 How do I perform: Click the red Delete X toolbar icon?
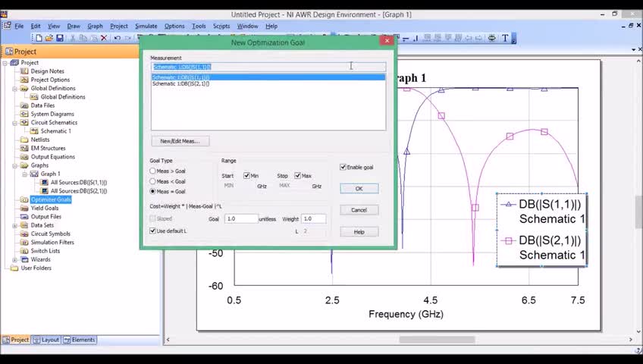click(x=104, y=38)
